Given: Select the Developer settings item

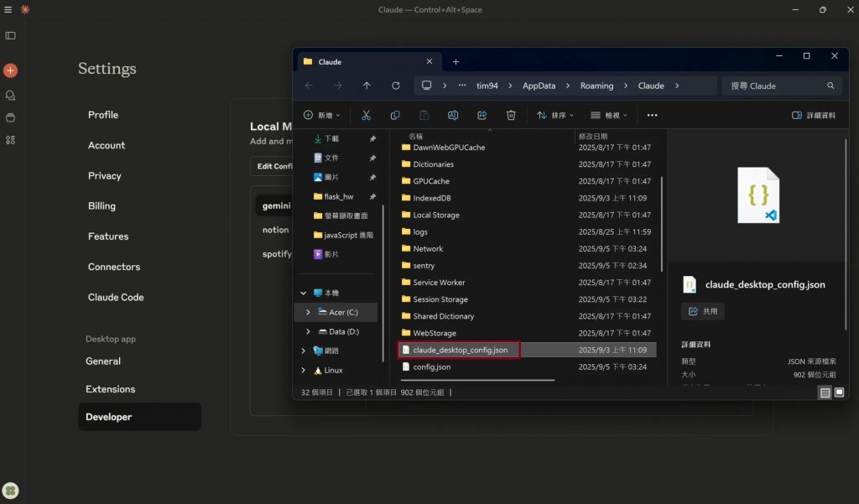Looking at the screenshot, I should point(140,417).
